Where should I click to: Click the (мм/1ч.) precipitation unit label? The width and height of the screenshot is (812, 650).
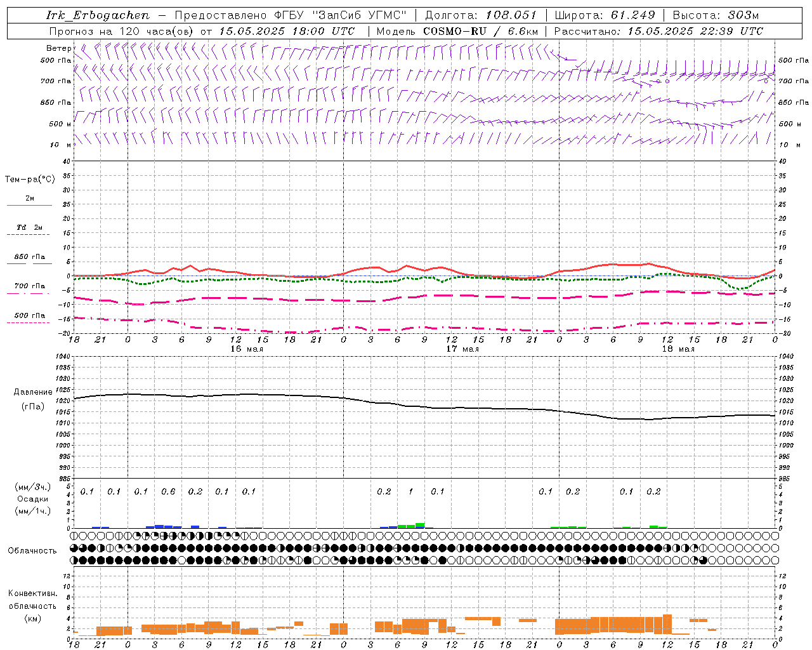click(x=33, y=510)
